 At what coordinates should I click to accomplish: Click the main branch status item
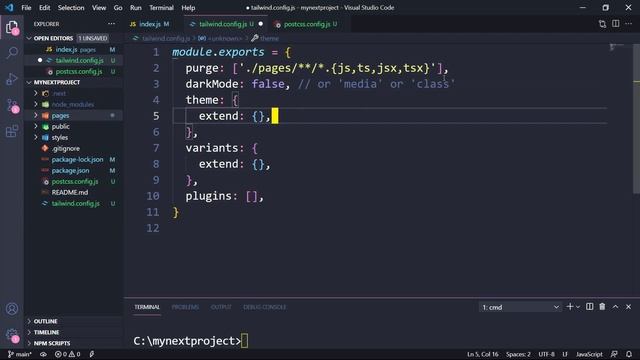click(x=20, y=354)
